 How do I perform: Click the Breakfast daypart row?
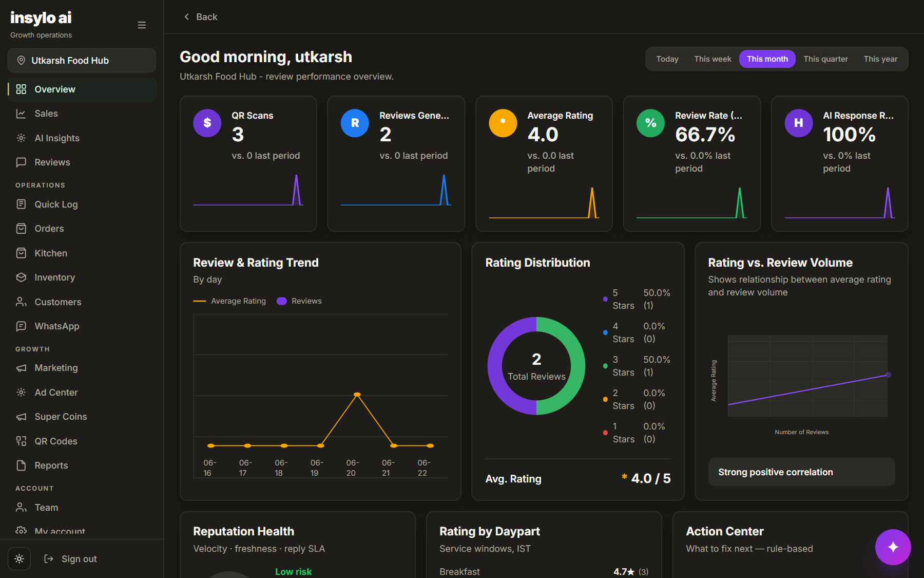click(544, 571)
